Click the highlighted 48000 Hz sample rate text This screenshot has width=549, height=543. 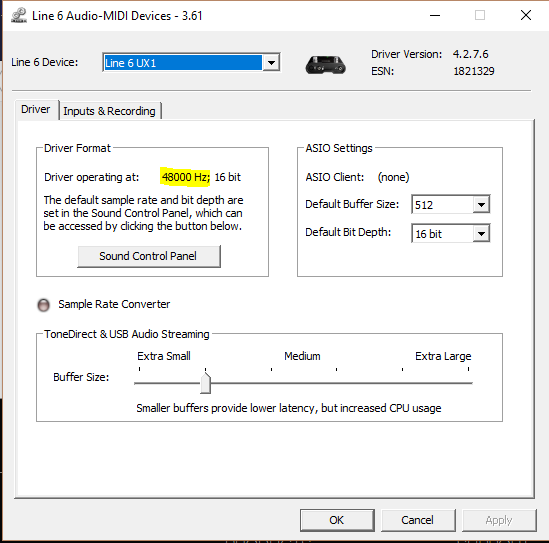coord(186,177)
